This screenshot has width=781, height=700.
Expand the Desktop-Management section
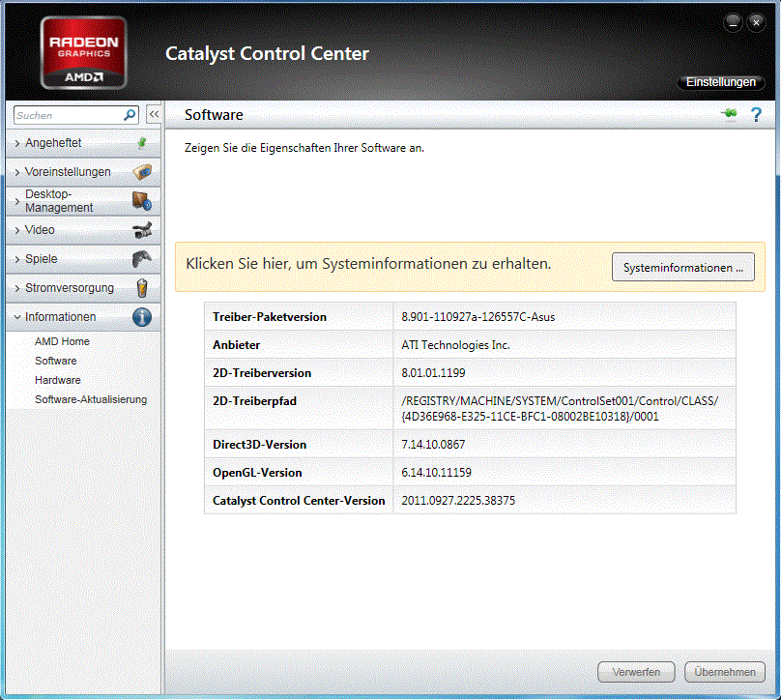[83, 201]
